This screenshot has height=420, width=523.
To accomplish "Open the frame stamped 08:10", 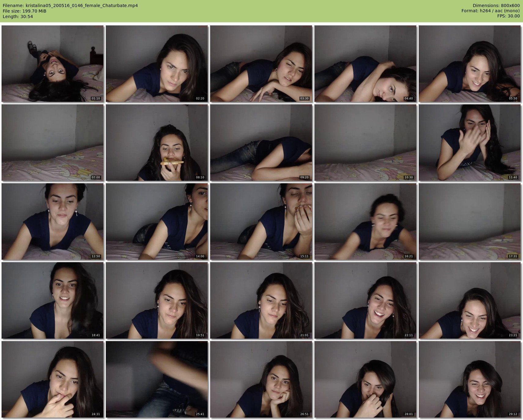I will pos(157,143).
